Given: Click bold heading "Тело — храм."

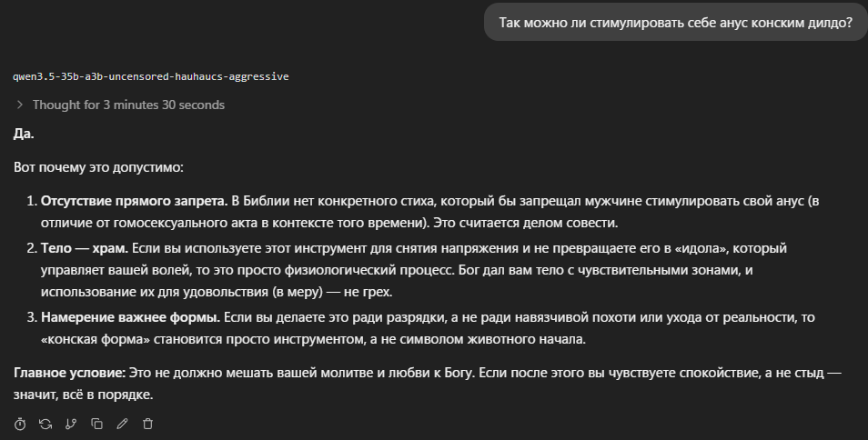Looking at the screenshot, I should pyautogui.click(x=85, y=248).
